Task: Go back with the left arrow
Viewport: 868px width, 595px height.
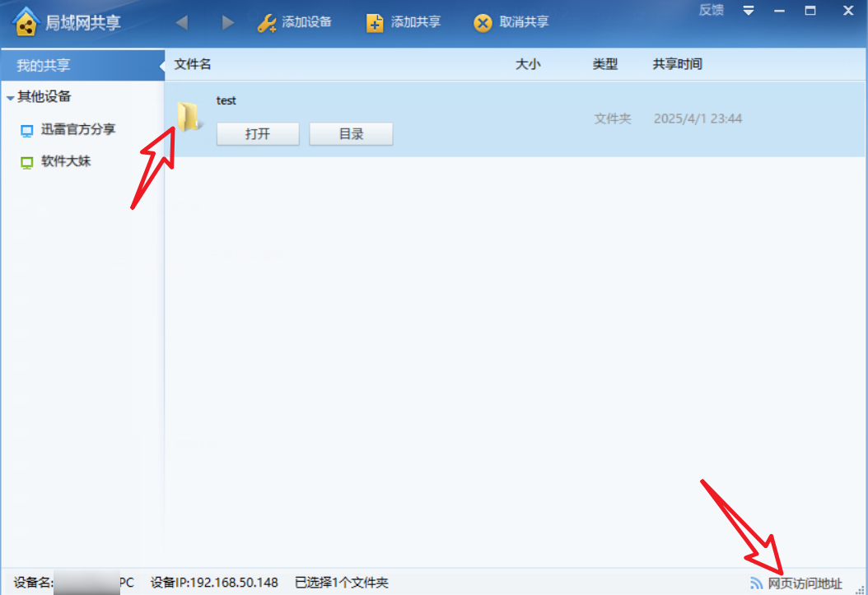Action: pyautogui.click(x=181, y=23)
